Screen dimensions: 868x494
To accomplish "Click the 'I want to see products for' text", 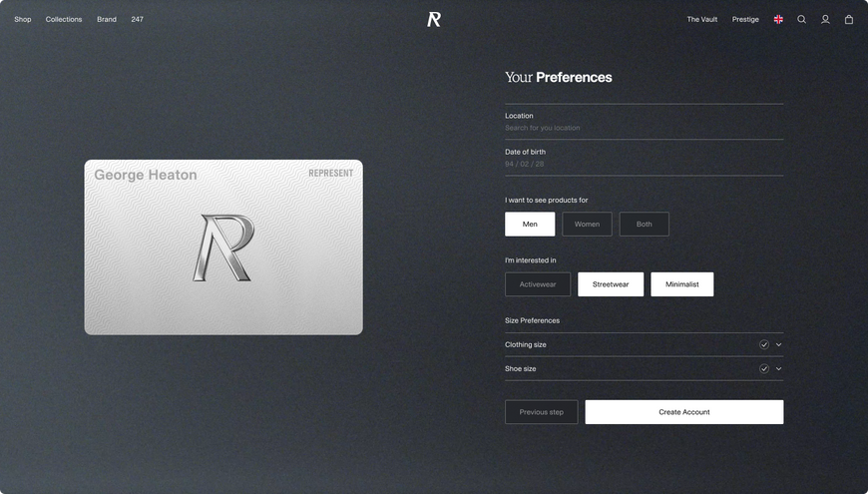I will pos(547,200).
